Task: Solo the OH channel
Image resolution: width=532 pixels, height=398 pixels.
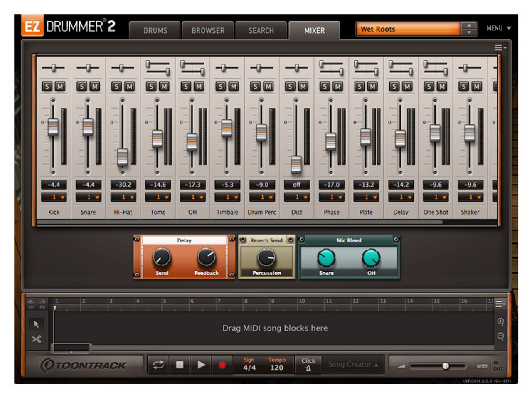Action: (186, 87)
